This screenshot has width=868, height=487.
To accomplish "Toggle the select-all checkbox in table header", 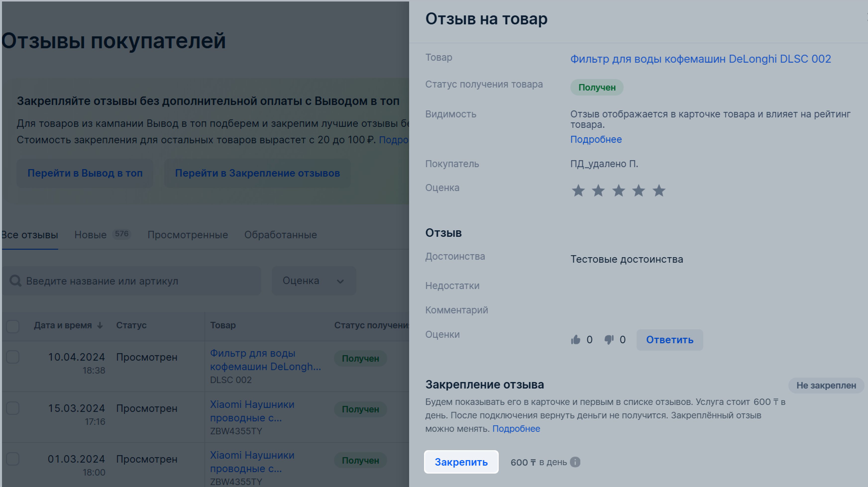I will click(x=13, y=326).
